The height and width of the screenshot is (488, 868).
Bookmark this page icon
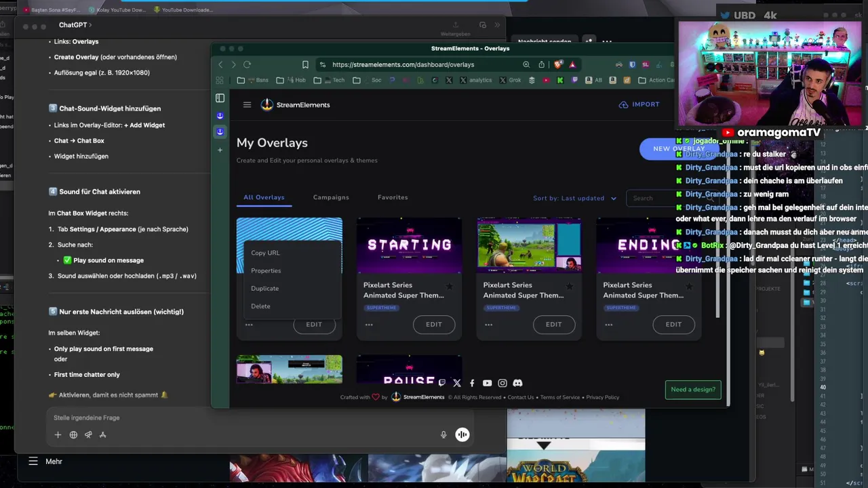pyautogui.click(x=305, y=64)
